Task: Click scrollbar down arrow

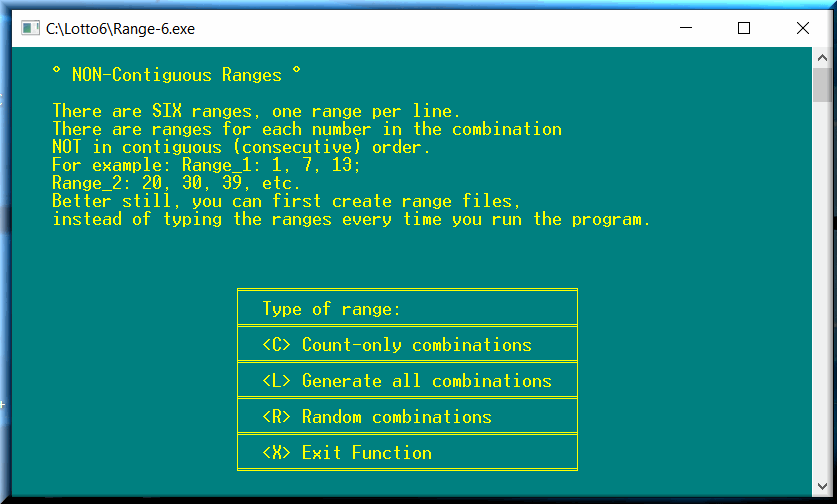Action: point(822,486)
